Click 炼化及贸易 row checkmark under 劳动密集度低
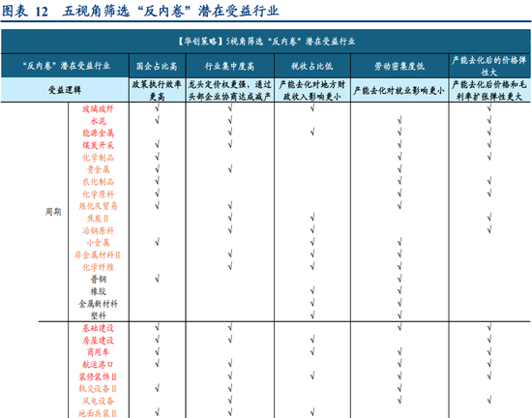Screen dimensions: 532x418 coord(399,205)
